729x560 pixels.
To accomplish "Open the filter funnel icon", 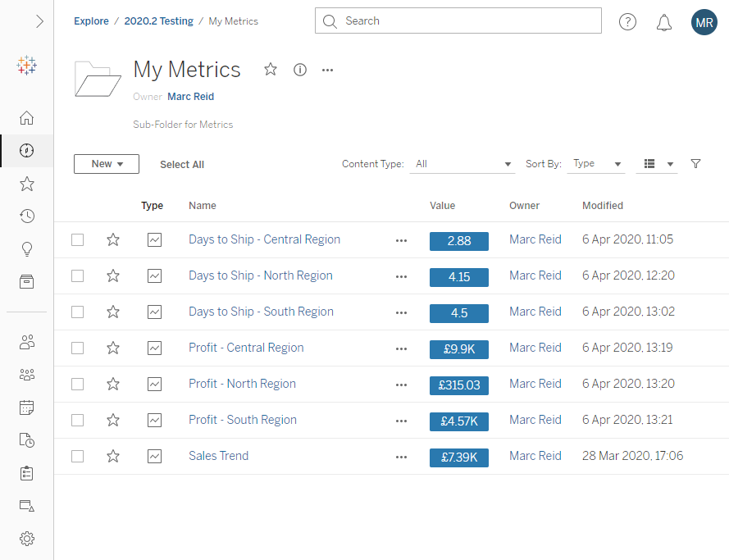I will 695,164.
